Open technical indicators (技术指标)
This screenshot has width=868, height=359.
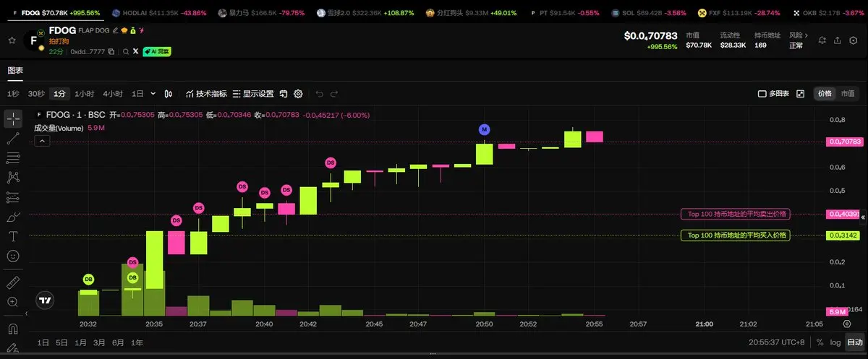(207, 94)
